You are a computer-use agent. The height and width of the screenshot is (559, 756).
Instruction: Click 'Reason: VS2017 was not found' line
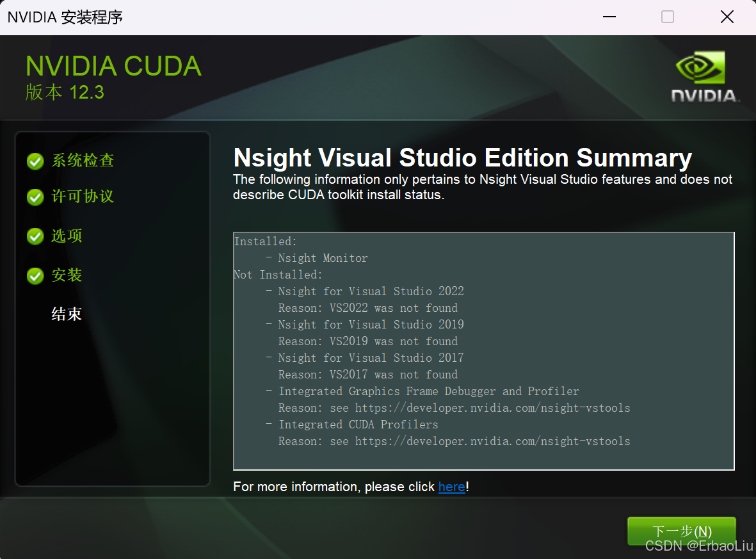click(x=368, y=375)
